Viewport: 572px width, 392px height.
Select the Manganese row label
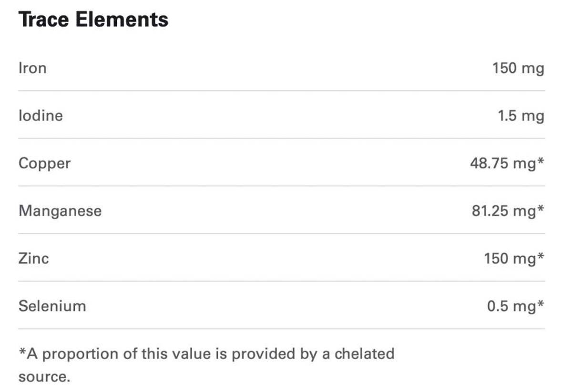[60, 211]
